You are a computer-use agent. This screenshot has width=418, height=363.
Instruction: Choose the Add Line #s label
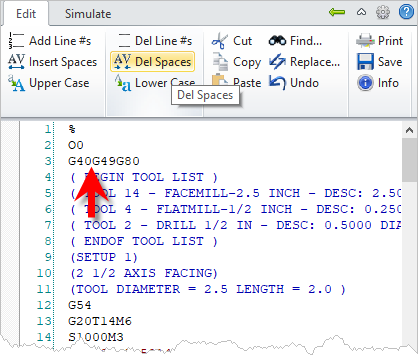60,41
